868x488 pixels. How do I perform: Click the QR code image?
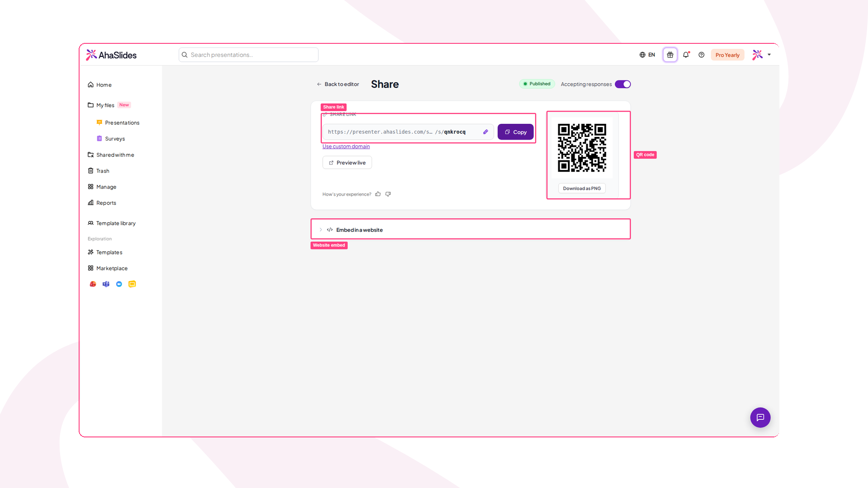[x=582, y=148]
